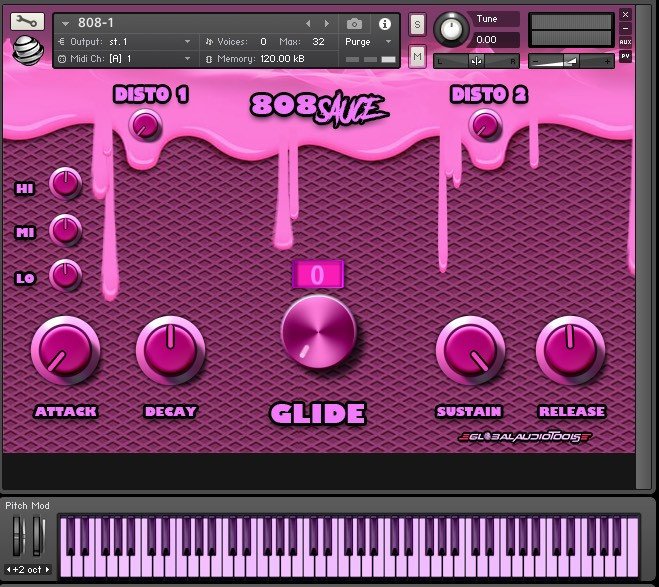Click the pan L-R slider
Viewport: 659px width, 587px height.
pyautogui.click(x=476, y=61)
